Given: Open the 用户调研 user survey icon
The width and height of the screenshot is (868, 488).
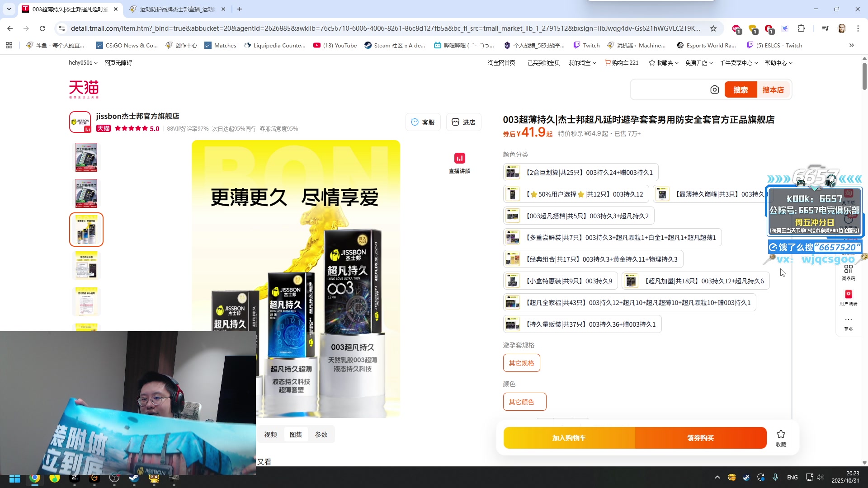Looking at the screenshot, I should tap(848, 295).
